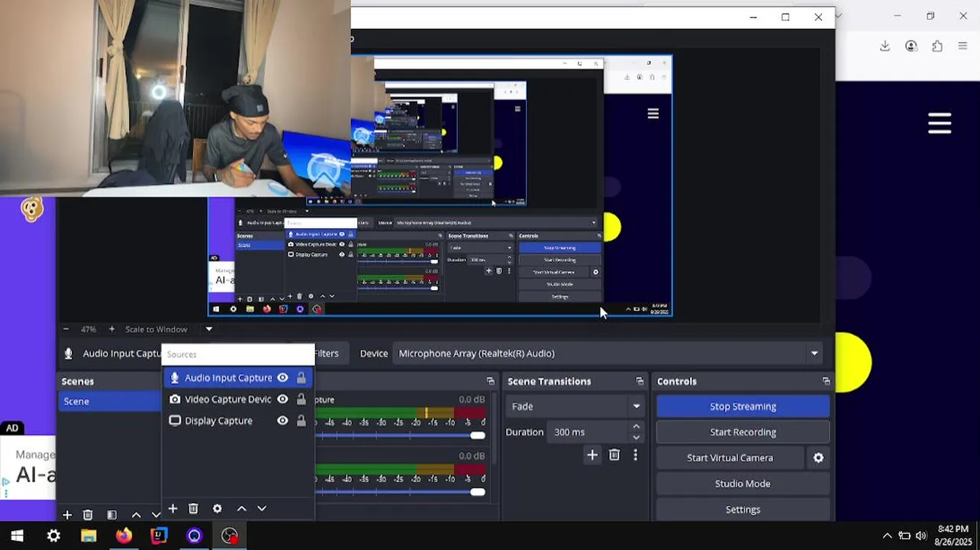The height and width of the screenshot is (550, 980).
Task: Increase the transition duration with the up arrow
Action: click(636, 427)
